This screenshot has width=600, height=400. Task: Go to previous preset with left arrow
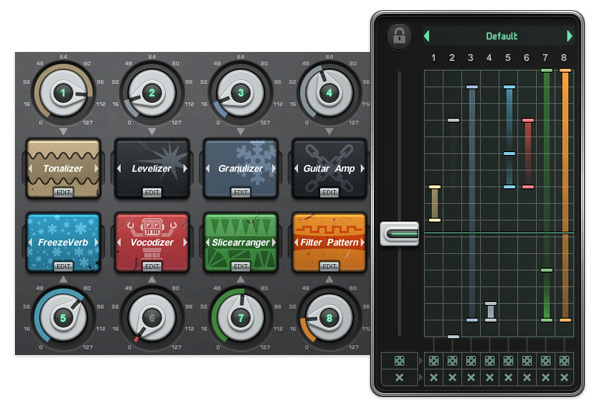427,36
